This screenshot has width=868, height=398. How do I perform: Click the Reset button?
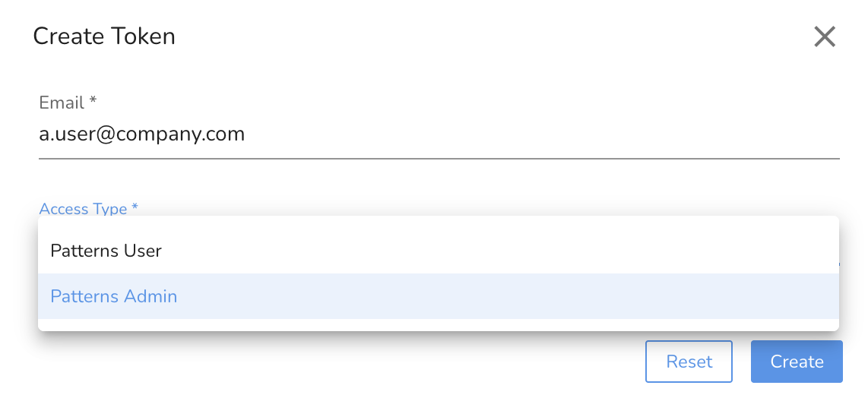pyautogui.click(x=689, y=362)
